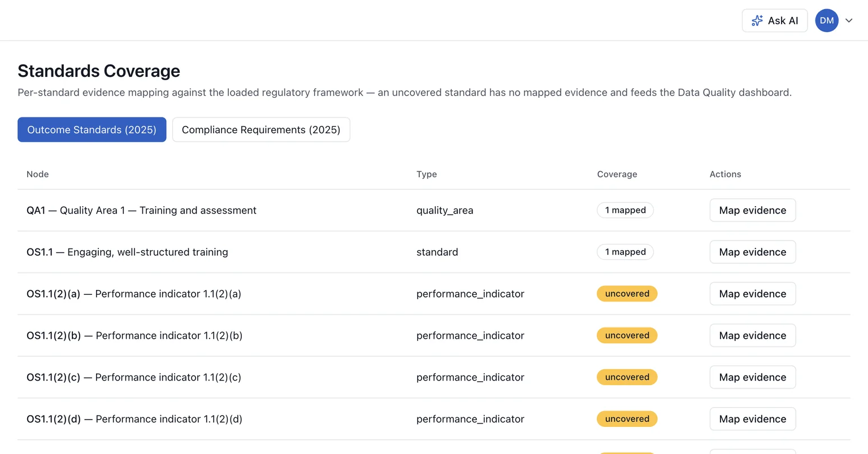
Task: Click the '1 mapped' badge for QA1
Action: click(x=625, y=210)
